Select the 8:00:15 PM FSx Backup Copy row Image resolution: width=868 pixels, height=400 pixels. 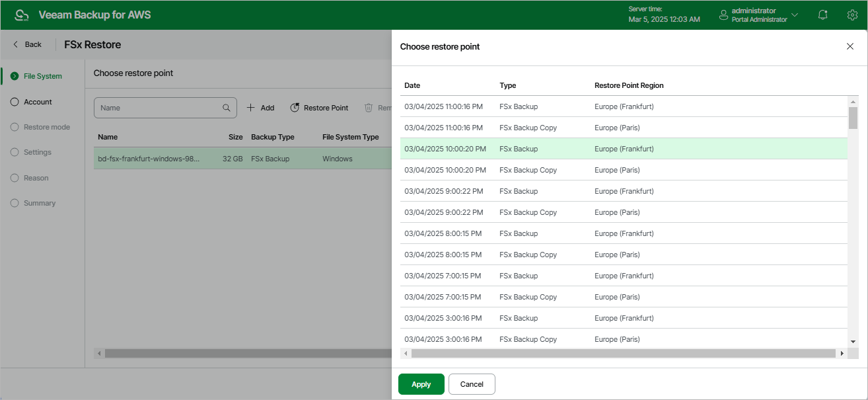coord(624,255)
